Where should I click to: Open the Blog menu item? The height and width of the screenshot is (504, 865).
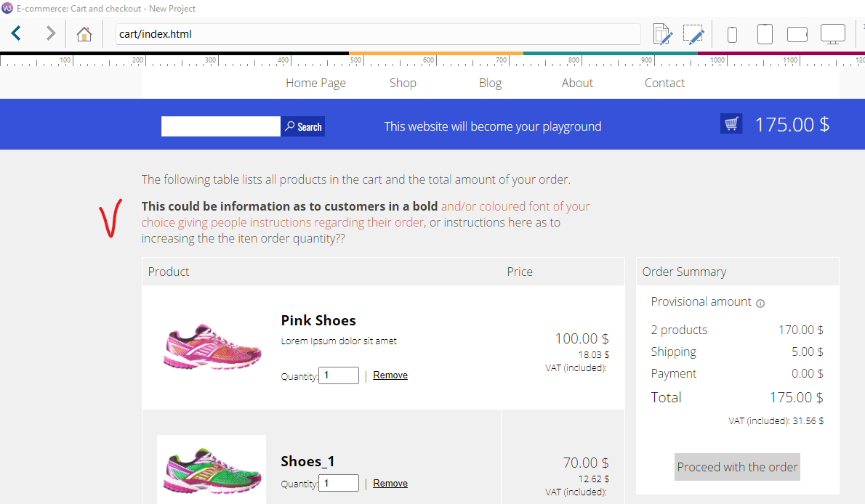[490, 83]
